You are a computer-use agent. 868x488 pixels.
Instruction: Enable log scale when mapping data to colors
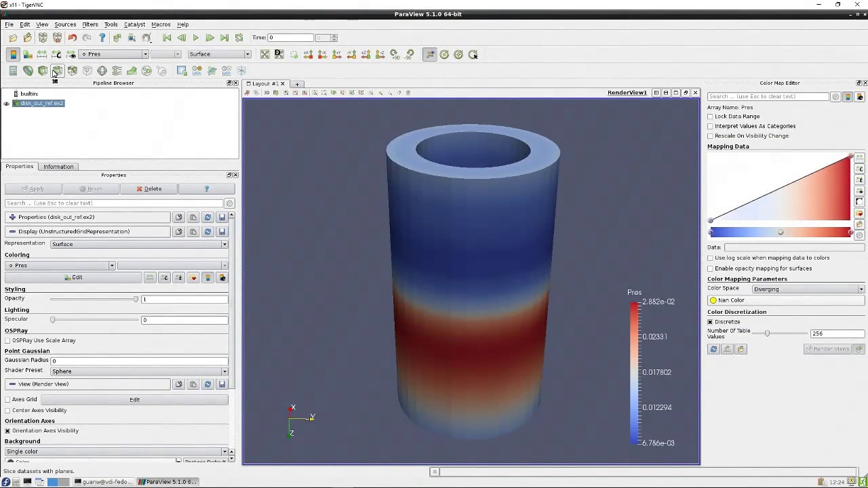point(711,258)
